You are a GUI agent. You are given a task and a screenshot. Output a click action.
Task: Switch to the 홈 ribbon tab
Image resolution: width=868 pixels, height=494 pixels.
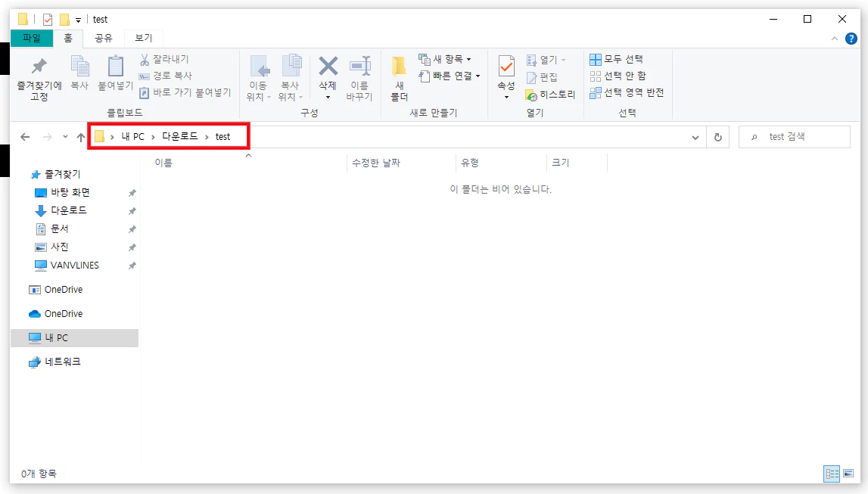[67, 38]
